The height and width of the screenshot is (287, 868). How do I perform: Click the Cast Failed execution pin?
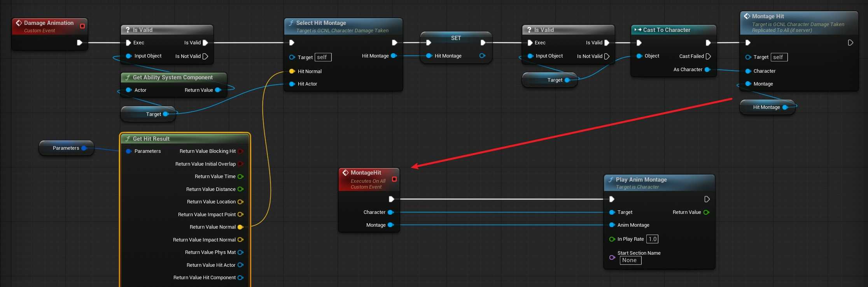tap(708, 56)
